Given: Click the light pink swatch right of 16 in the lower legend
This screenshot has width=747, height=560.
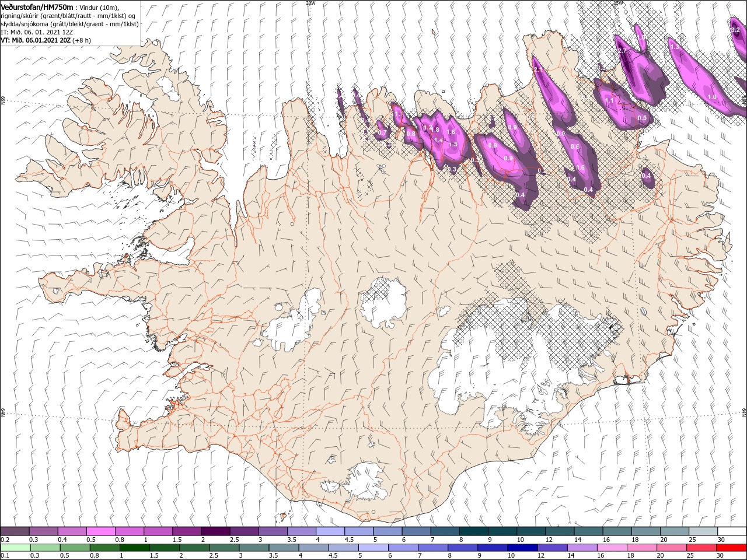Looking at the screenshot, I should [612, 548].
